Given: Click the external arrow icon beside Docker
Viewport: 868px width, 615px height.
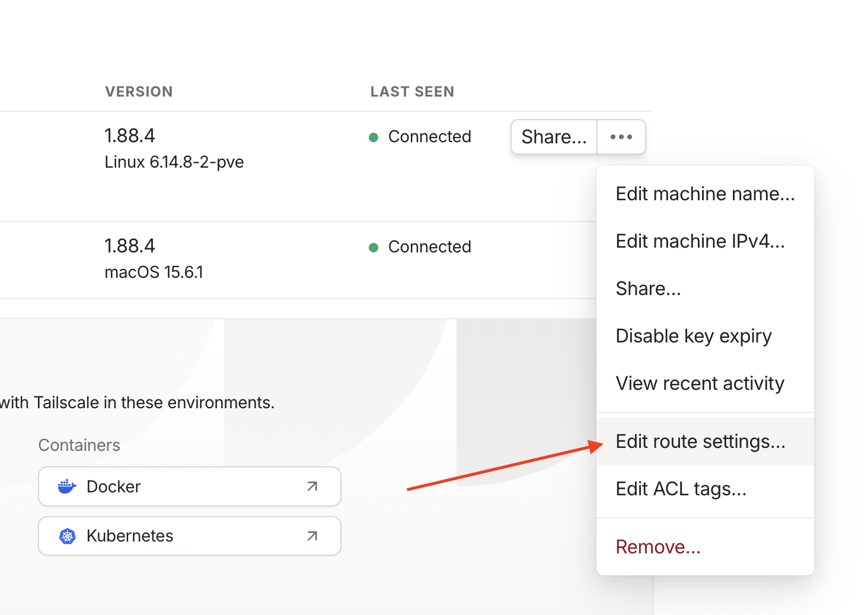Looking at the screenshot, I should pyautogui.click(x=312, y=486).
